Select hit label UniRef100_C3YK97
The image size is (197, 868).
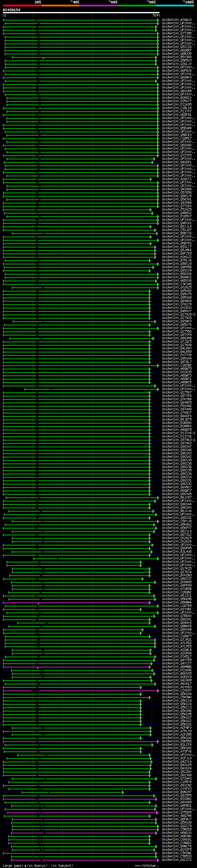177,690
